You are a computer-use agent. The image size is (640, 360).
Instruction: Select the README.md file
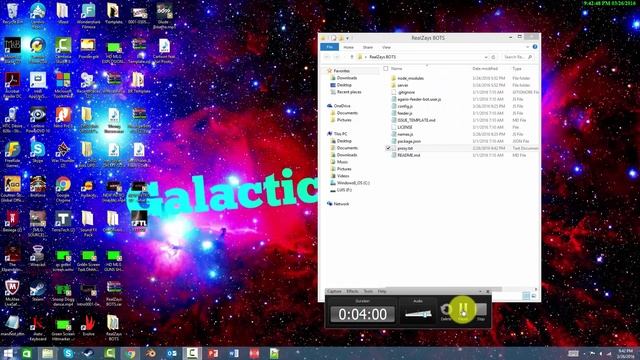coord(408,155)
